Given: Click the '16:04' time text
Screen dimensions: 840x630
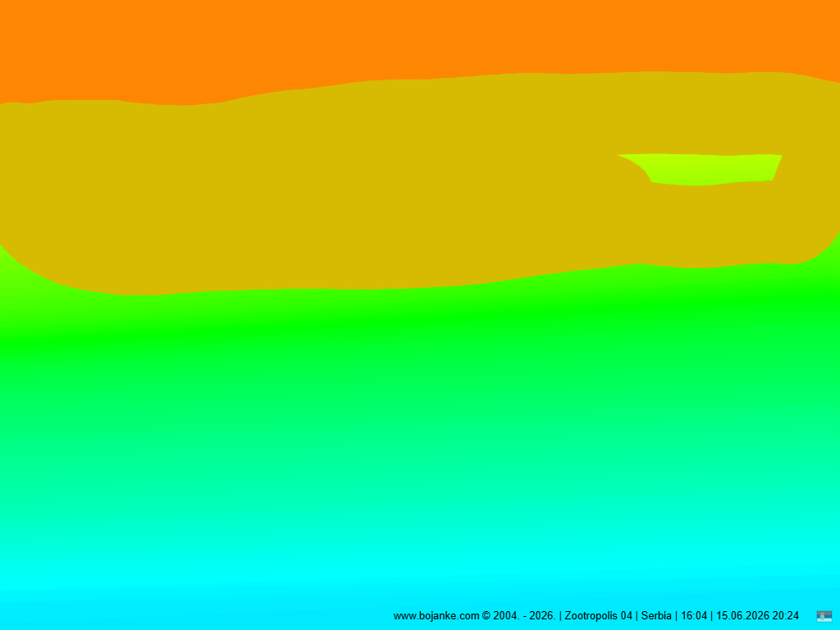Looking at the screenshot, I should tap(694, 616).
